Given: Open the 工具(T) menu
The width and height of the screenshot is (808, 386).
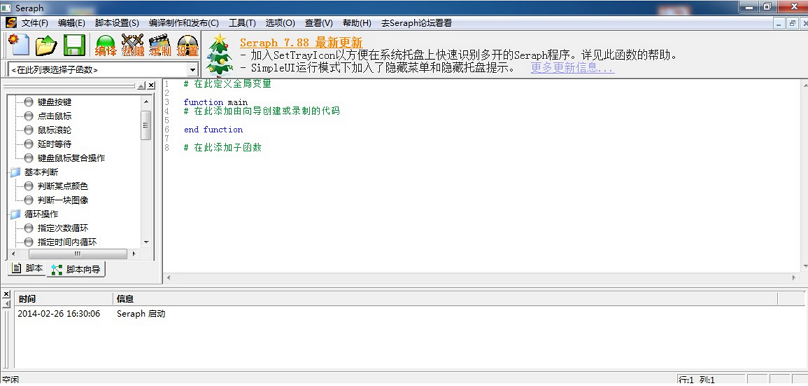Looking at the screenshot, I should (242, 23).
